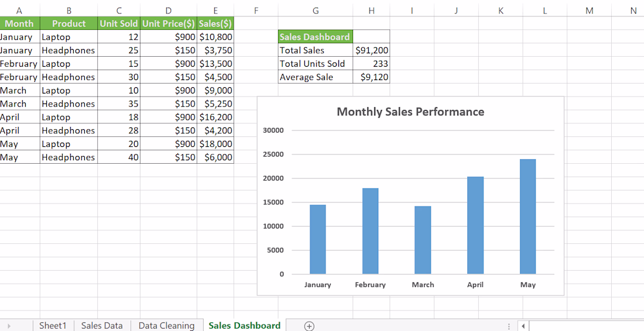644x331 pixels.
Task: Select the February bar in chart
Action: 370,231
